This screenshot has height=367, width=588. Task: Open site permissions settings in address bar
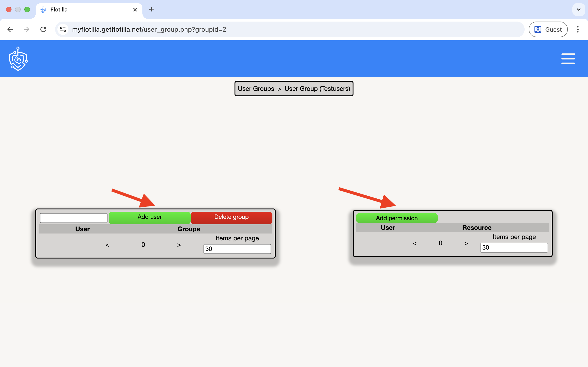click(63, 29)
